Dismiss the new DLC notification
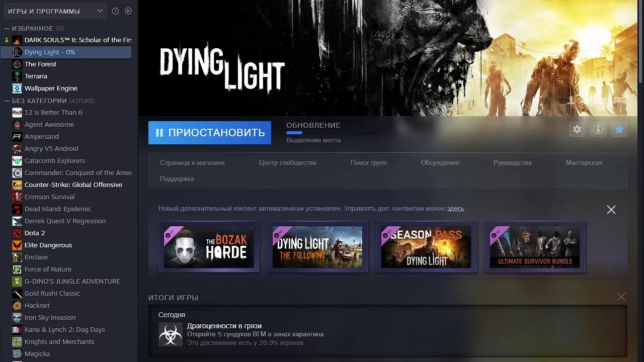Image resolution: width=644 pixels, height=362 pixels. pos(611,210)
